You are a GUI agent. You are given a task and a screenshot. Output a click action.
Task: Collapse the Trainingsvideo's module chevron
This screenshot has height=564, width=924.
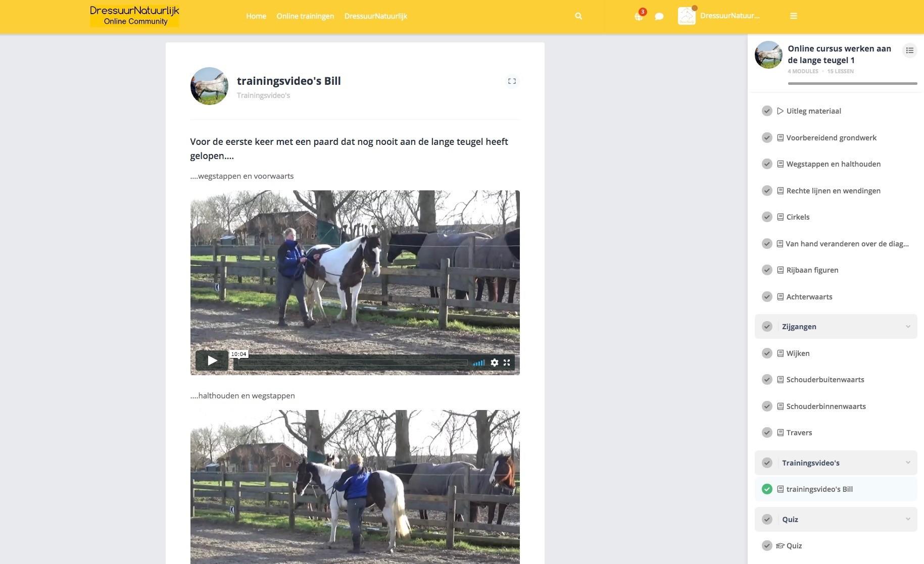pyautogui.click(x=908, y=463)
